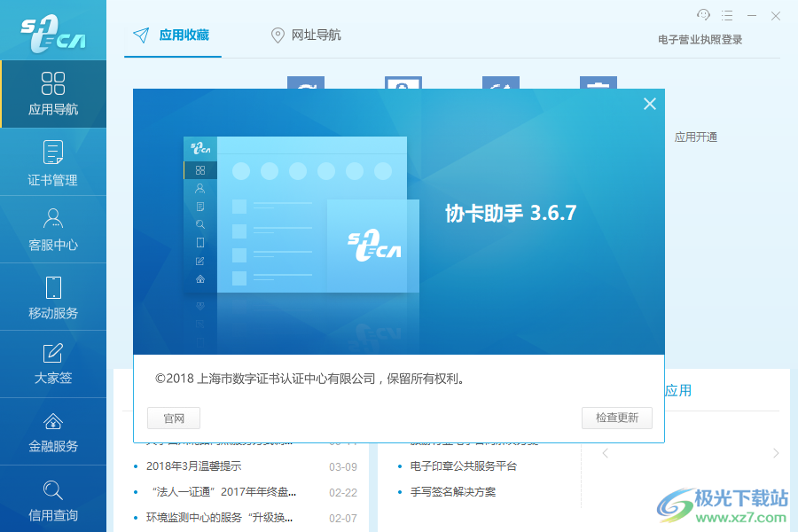
Task: Click the 03-09 date entry
Action: [343, 467]
